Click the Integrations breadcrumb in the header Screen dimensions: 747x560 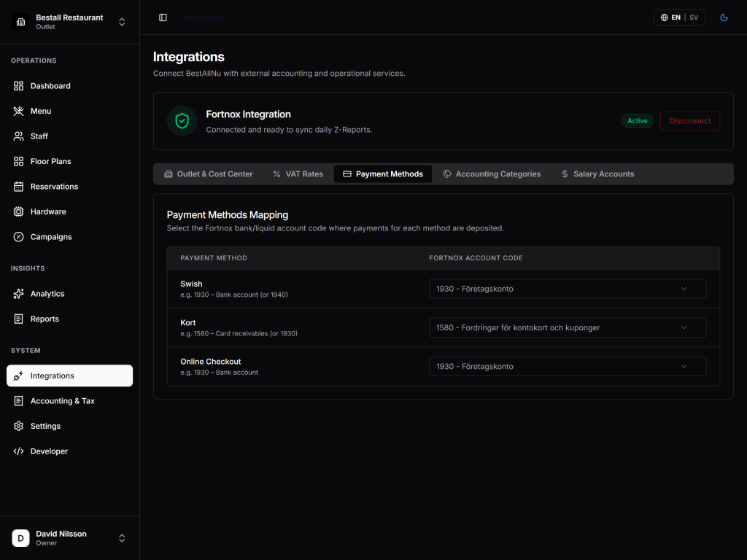[203, 17]
